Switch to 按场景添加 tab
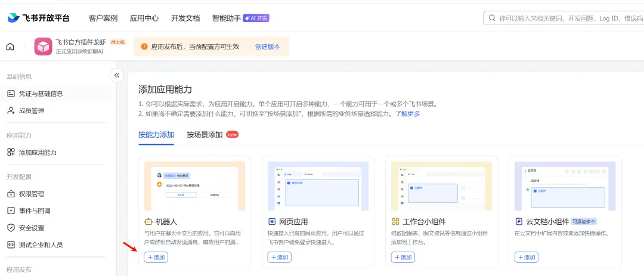The height and width of the screenshot is (276, 644). [205, 135]
